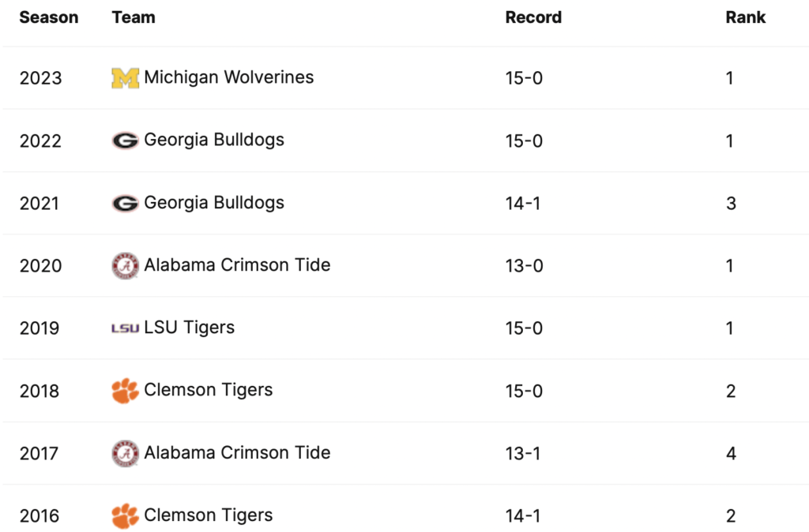
Task: Click the 2018 Clemson Tigers team name
Action: pyautogui.click(x=208, y=390)
